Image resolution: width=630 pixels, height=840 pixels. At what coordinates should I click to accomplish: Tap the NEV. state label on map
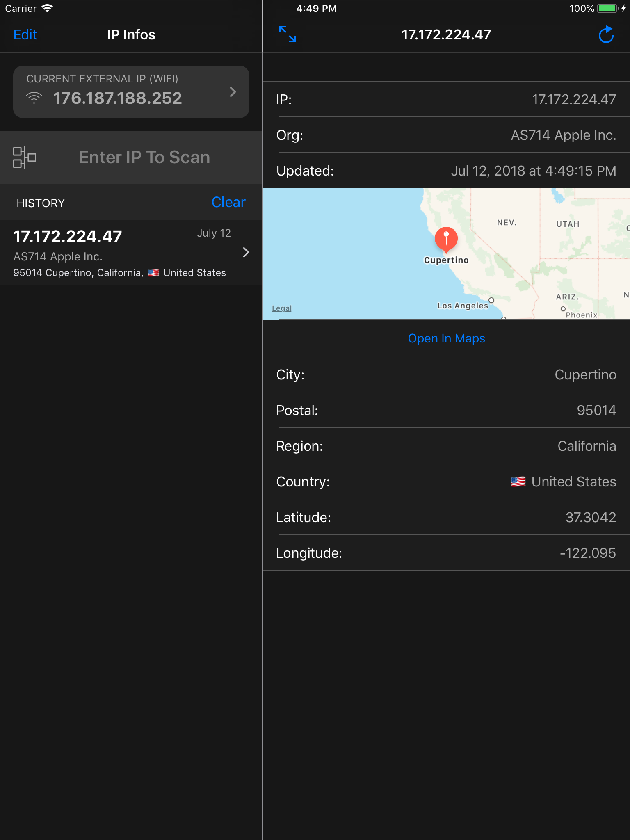click(507, 223)
